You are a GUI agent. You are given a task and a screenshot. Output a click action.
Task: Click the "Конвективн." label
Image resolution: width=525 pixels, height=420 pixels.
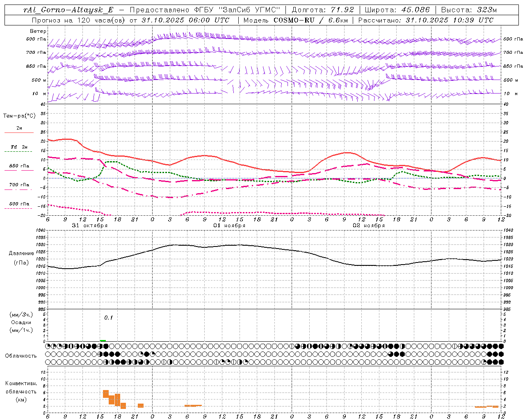click(x=21, y=383)
